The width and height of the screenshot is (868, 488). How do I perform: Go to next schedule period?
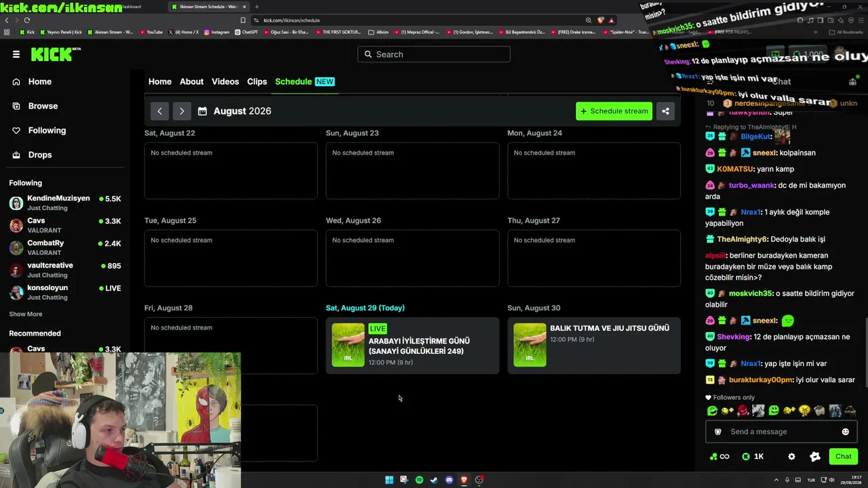pyautogui.click(x=181, y=111)
